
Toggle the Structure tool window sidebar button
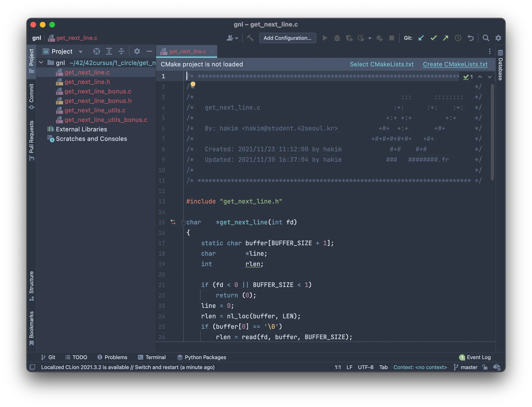coord(31,285)
